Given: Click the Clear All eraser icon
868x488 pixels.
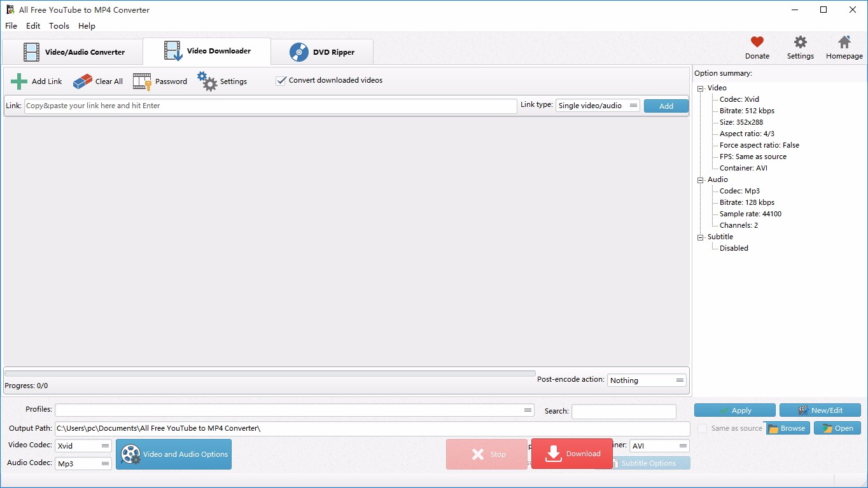Looking at the screenshot, I should click(83, 81).
